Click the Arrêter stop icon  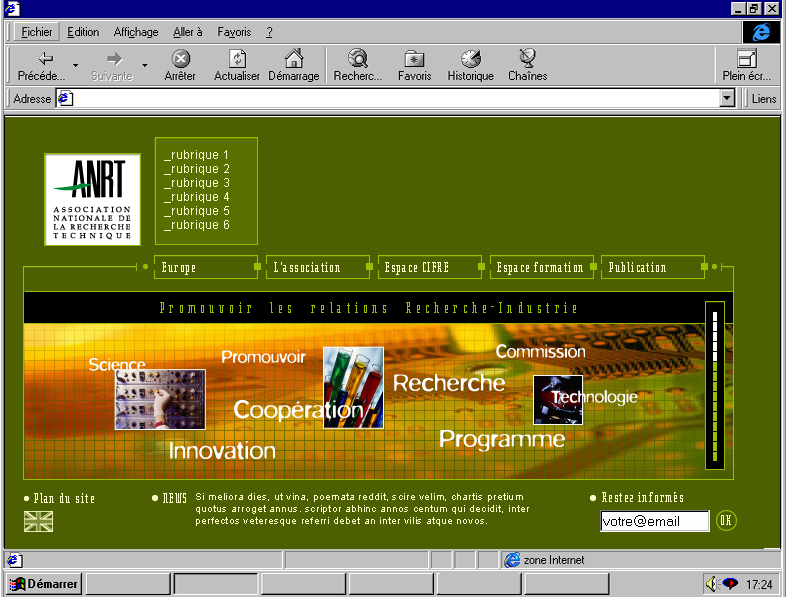point(180,59)
